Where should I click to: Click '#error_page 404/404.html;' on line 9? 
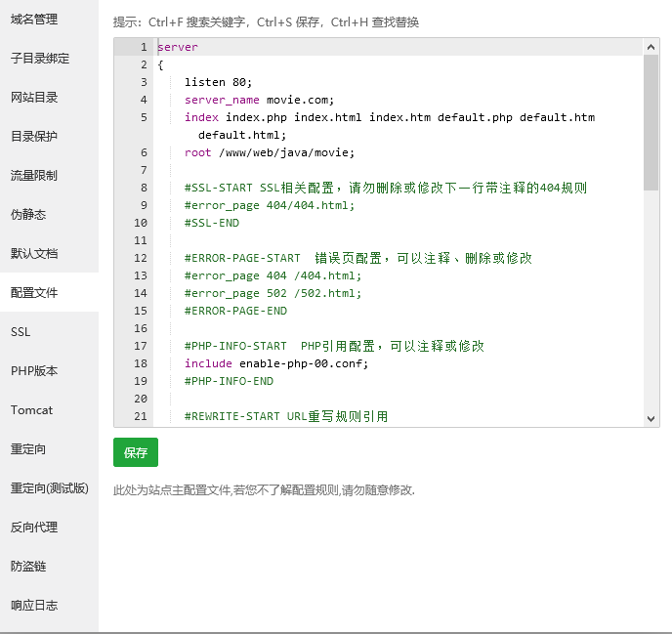(x=270, y=205)
